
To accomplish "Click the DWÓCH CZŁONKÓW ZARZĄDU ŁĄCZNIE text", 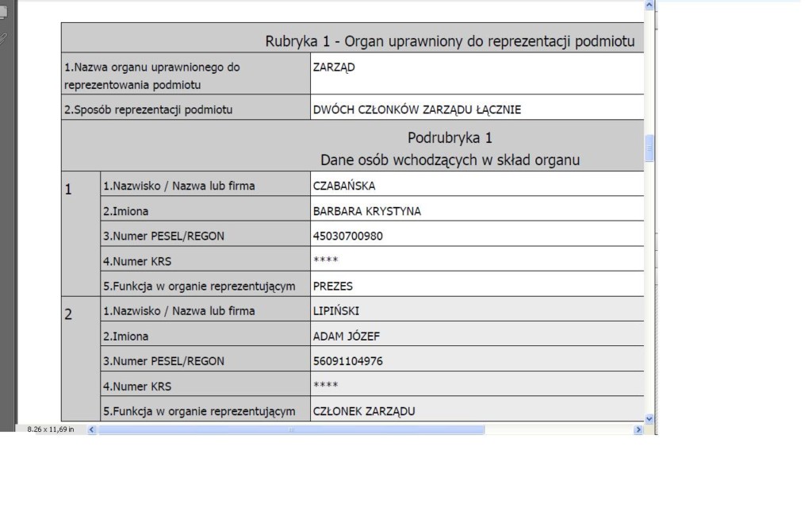I will (417, 110).
